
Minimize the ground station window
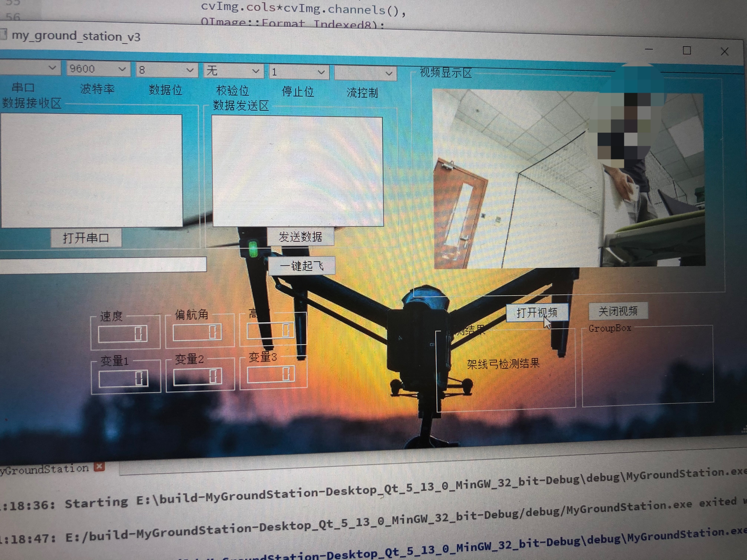click(649, 49)
